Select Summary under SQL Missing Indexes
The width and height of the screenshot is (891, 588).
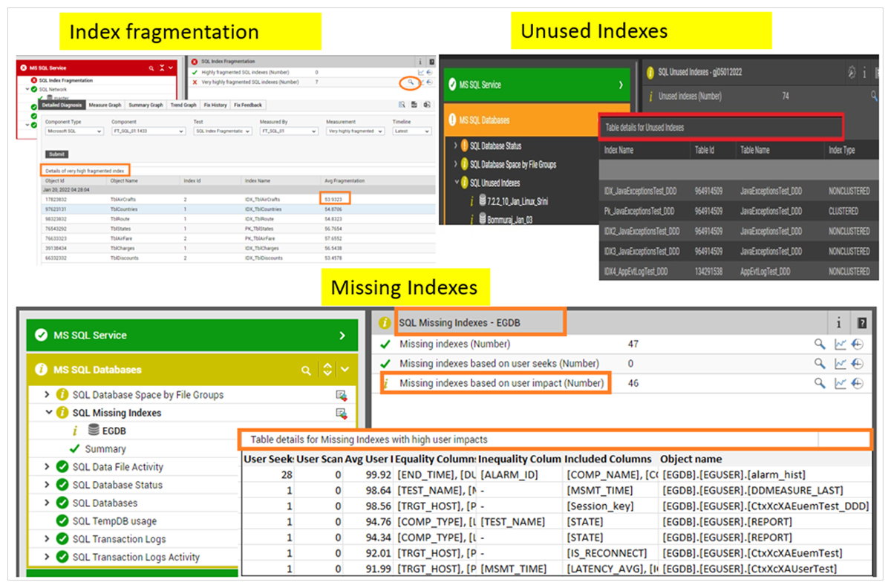105,449
